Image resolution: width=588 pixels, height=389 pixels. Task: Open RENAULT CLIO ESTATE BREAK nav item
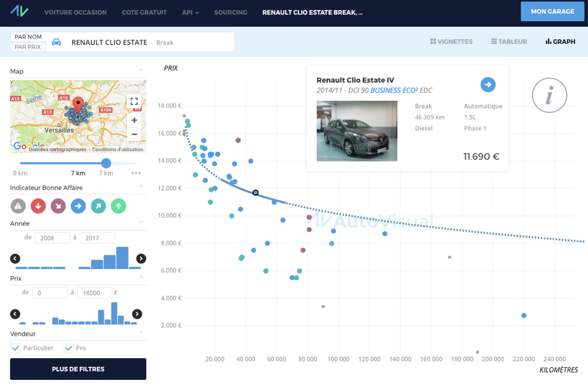[312, 12]
